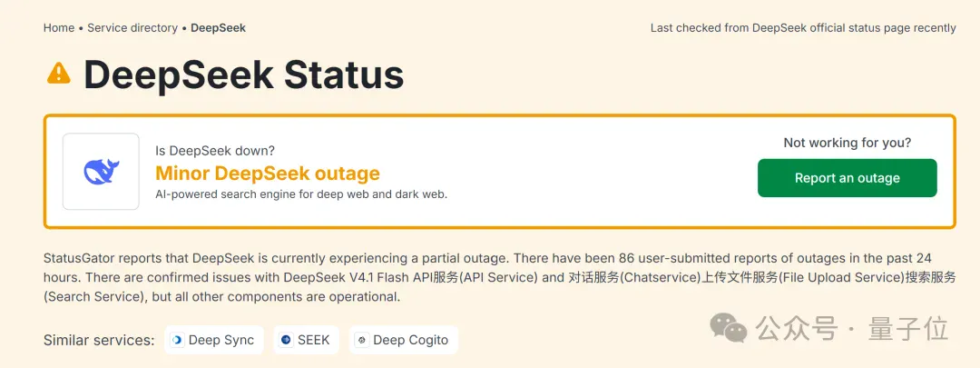Click the 'Is DeepSeek down?' text

tap(215, 151)
